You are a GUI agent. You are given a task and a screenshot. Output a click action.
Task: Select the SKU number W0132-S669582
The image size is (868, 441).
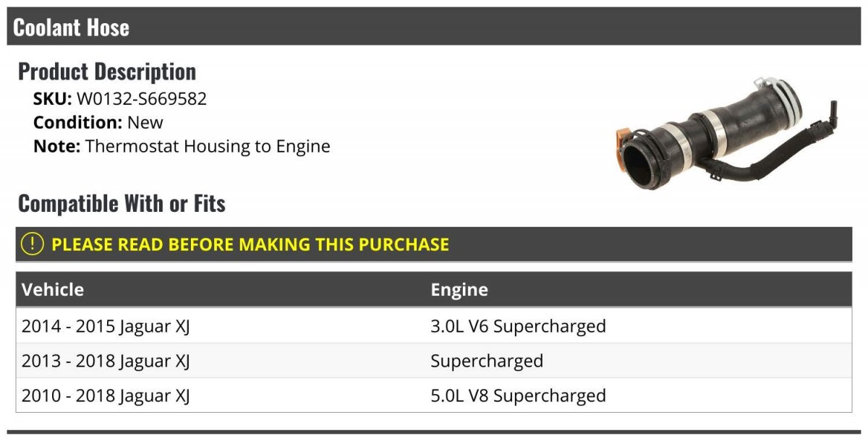(x=142, y=99)
